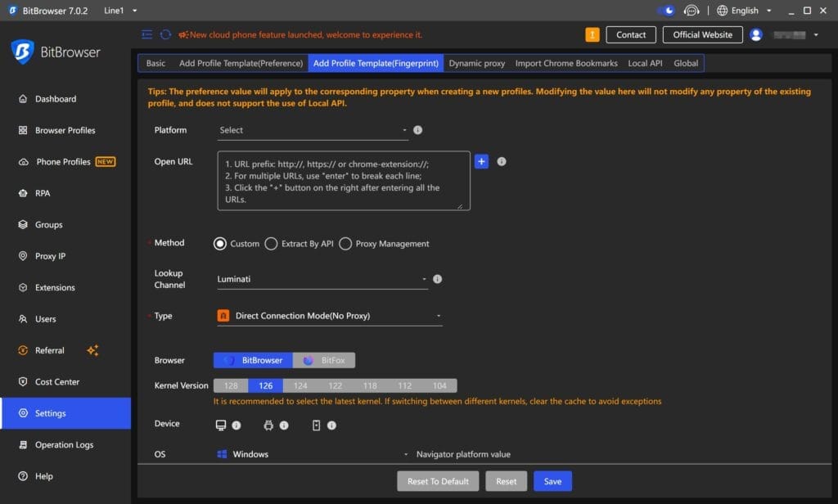Screen dimensions: 838x504
Task: Open Extensions in the sidebar
Action: click(x=65, y=287)
